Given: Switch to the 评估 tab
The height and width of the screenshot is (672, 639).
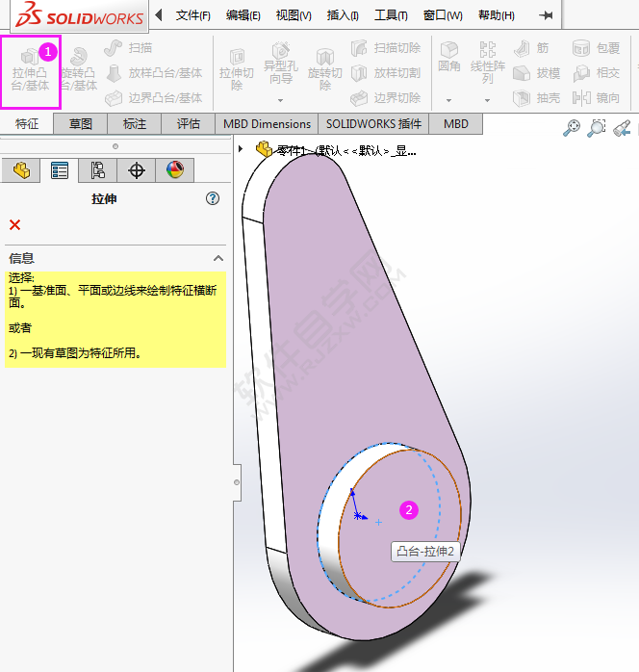Looking at the screenshot, I should [x=189, y=124].
